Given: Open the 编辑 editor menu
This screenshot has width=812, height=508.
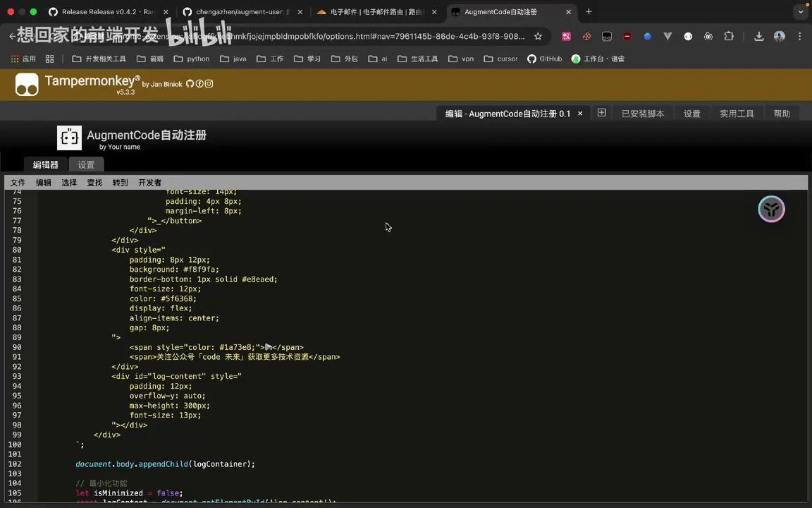Looking at the screenshot, I should pyautogui.click(x=44, y=183).
